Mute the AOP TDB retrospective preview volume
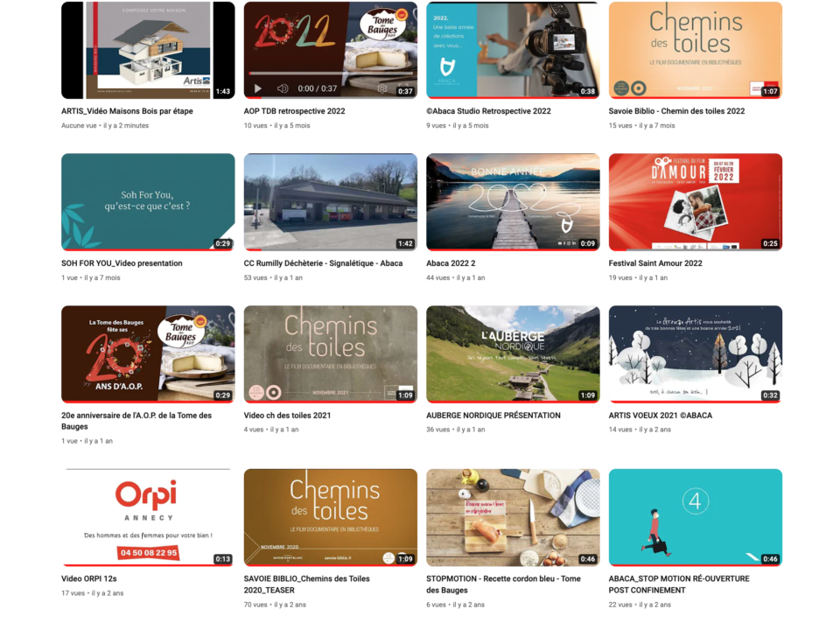The image size is (840, 630). coord(283,88)
